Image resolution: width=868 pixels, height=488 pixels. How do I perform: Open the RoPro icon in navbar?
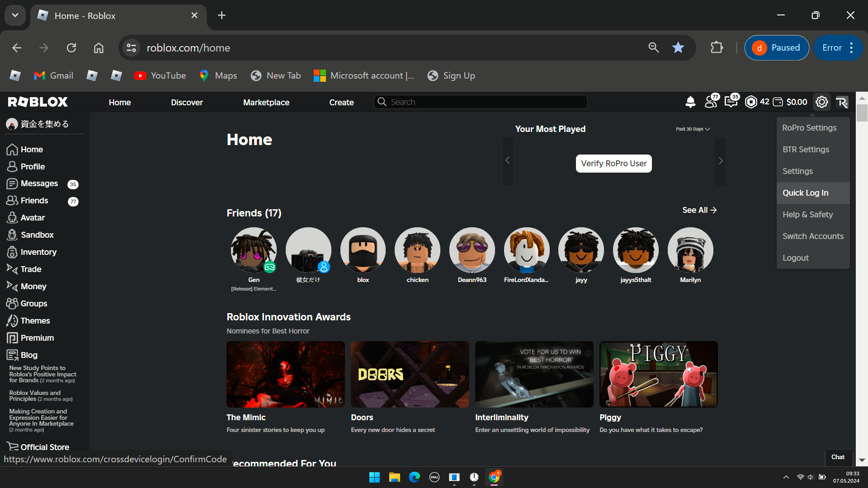point(842,102)
